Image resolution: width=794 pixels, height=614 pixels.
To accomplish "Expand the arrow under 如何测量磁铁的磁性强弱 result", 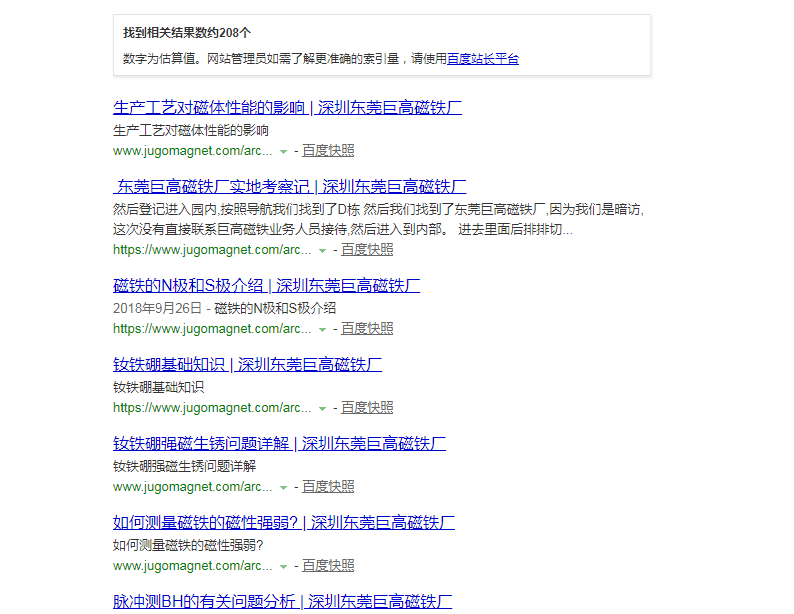I will click(284, 567).
